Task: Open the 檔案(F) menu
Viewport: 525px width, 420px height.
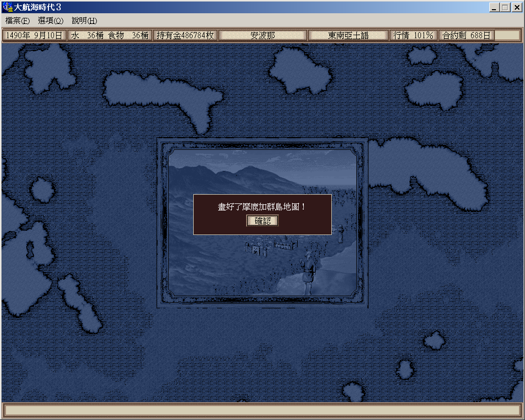Action: coord(18,21)
